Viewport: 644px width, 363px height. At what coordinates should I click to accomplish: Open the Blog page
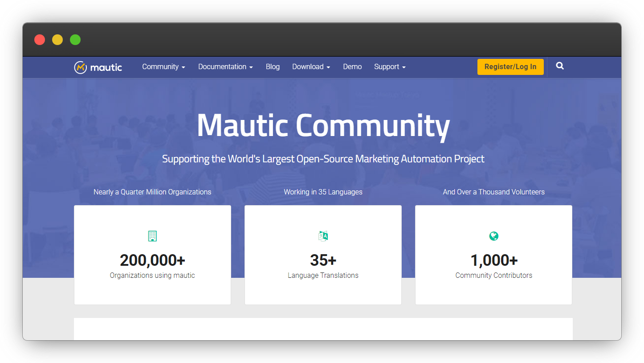coord(273,67)
